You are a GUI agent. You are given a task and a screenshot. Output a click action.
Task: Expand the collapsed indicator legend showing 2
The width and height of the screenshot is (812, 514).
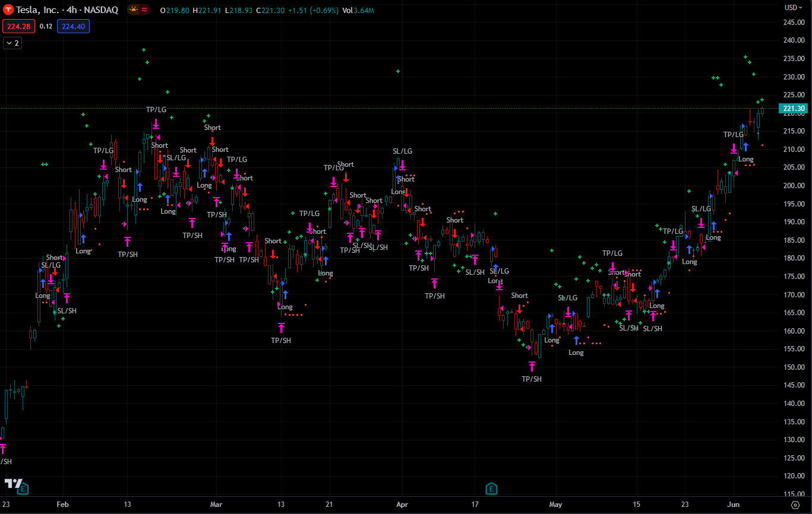[x=12, y=43]
